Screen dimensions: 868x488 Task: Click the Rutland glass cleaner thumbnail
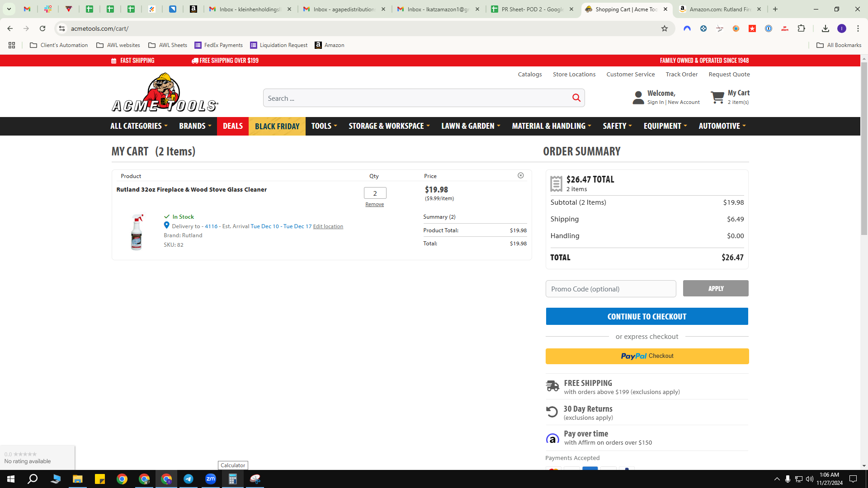(x=137, y=232)
